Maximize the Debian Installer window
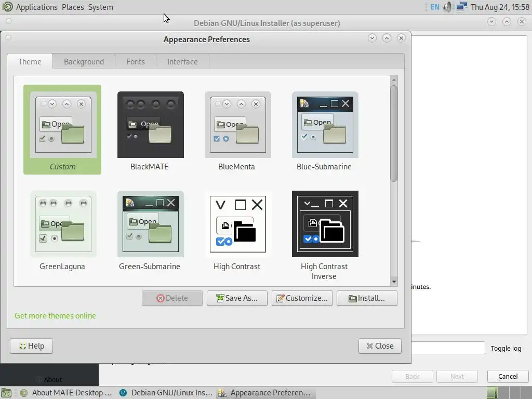The height and width of the screenshot is (399, 532). 507,22
